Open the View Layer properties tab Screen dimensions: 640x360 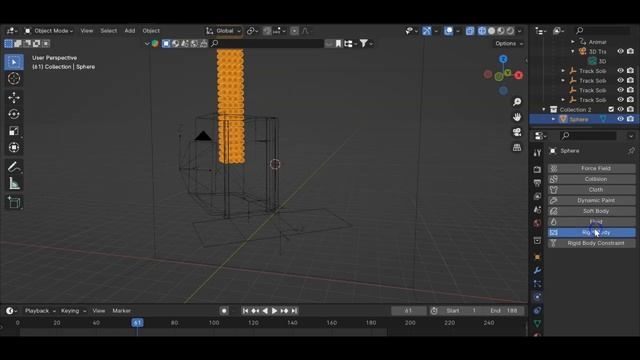pos(537,196)
